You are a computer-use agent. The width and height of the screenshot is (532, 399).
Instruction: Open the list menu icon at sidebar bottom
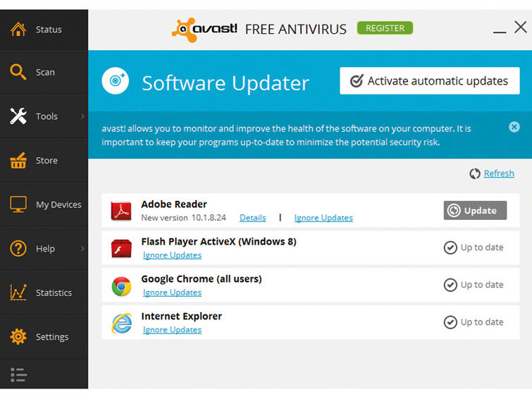pyautogui.click(x=18, y=375)
